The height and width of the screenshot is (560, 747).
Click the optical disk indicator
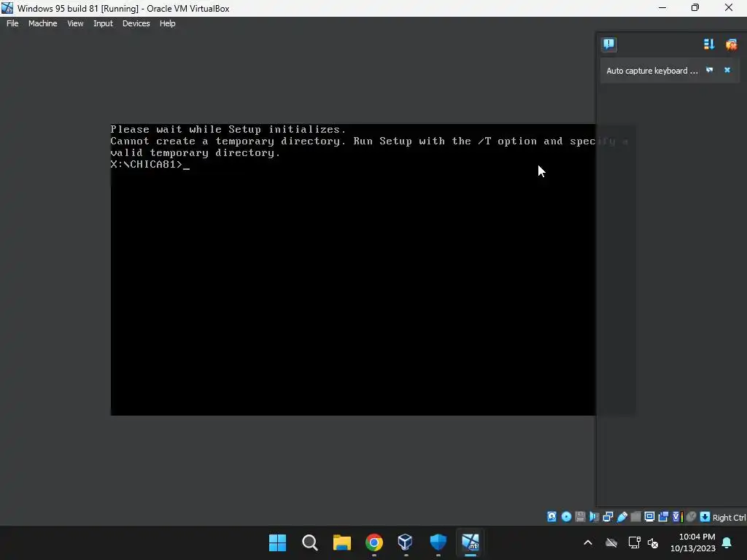566,517
